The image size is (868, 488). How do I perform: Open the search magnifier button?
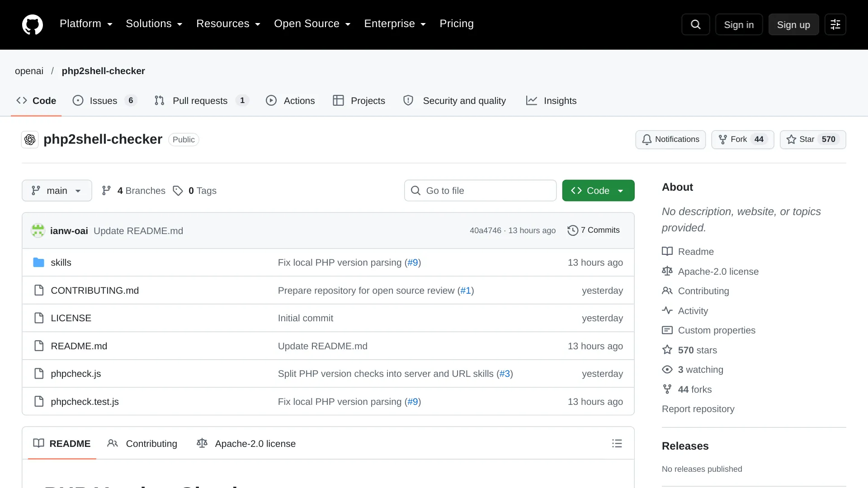click(x=695, y=24)
